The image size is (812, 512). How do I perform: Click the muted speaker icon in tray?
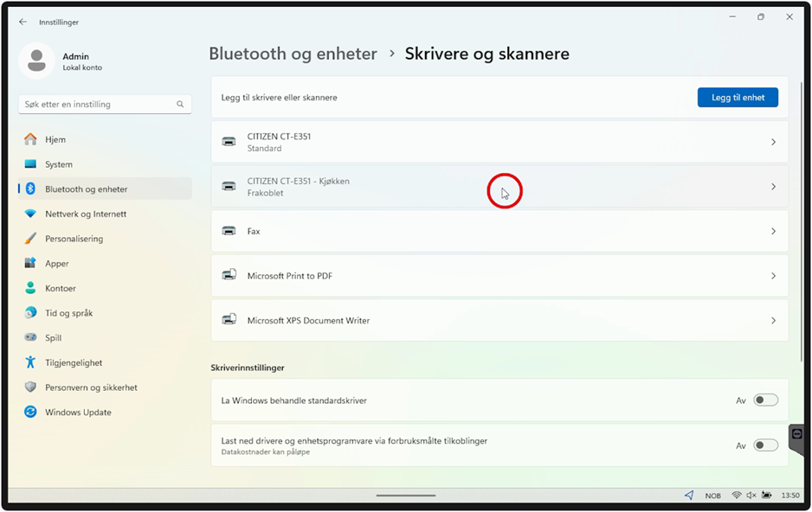pos(751,495)
